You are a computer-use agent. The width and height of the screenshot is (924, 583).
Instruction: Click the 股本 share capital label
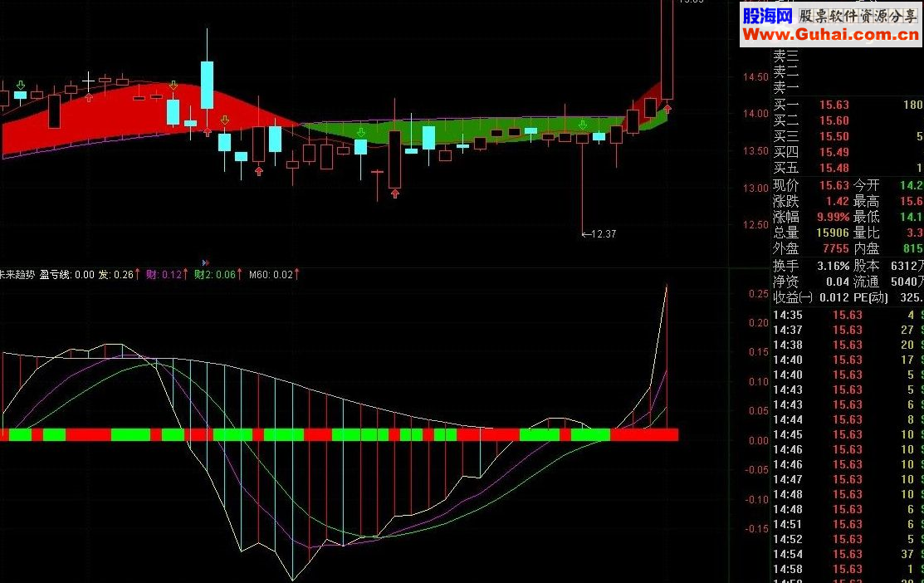tap(866, 267)
